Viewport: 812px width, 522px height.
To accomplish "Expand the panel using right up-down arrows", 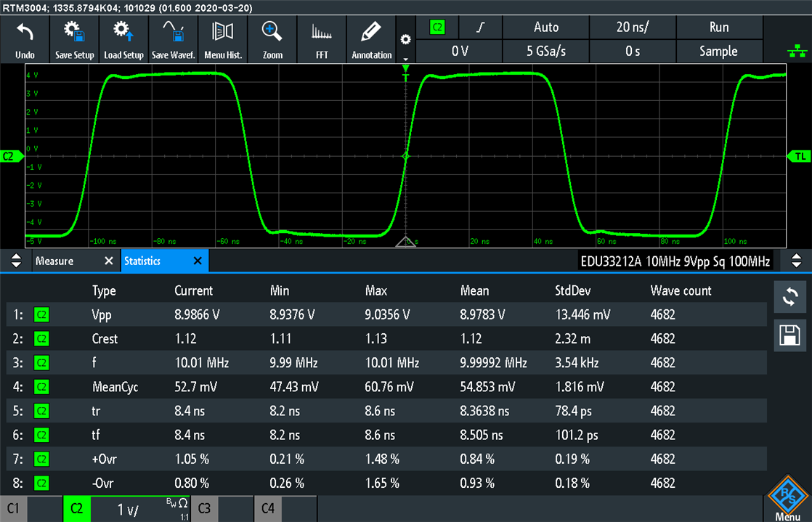I will coord(797,261).
